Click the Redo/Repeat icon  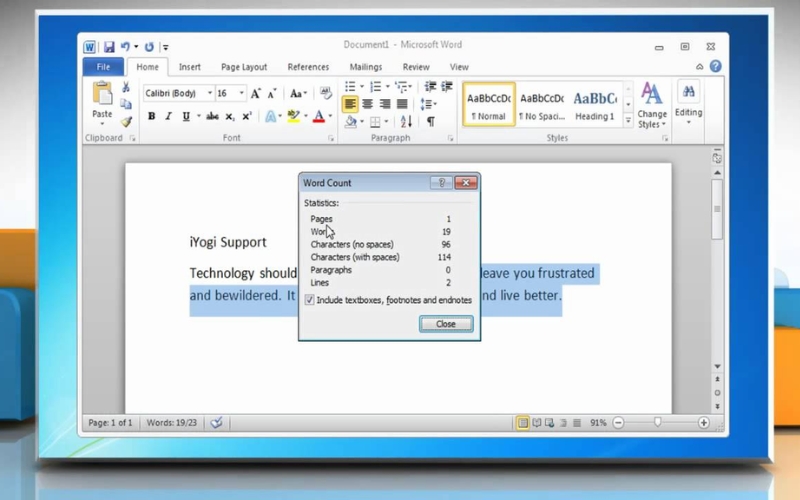click(x=149, y=47)
